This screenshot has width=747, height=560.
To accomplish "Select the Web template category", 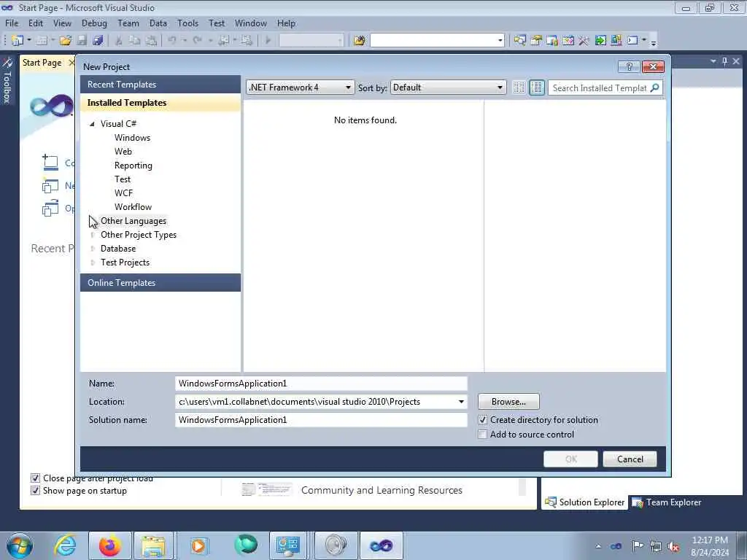I will pos(123,152).
